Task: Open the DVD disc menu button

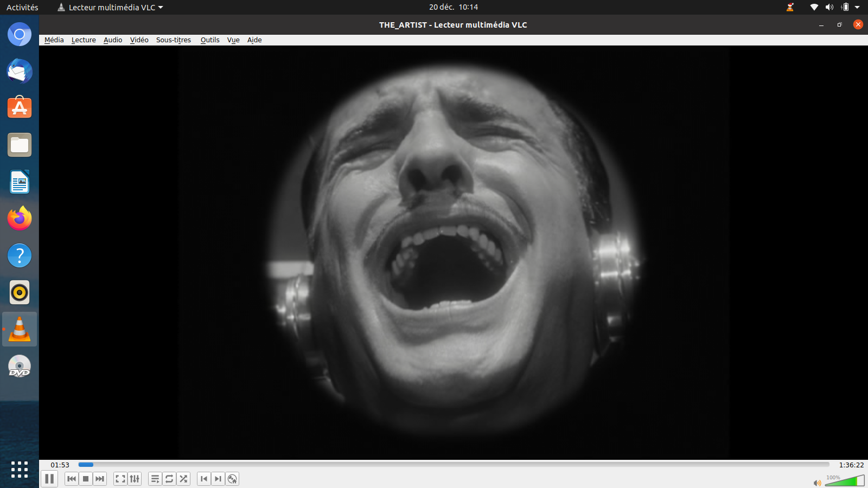Action: (x=232, y=479)
